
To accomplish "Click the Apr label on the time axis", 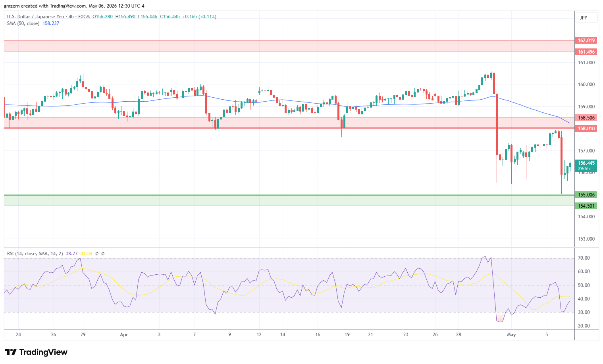I will (x=124, y=335).
